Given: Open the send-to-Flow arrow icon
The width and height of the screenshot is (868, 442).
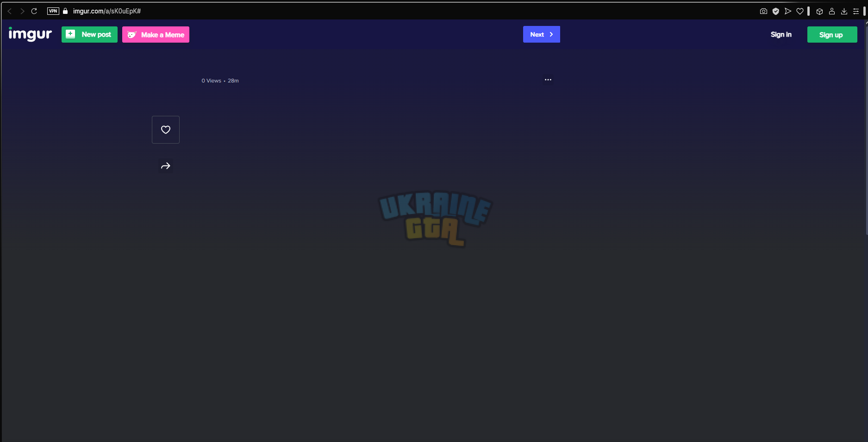Looking at the screenshot, I should [788, 11].
